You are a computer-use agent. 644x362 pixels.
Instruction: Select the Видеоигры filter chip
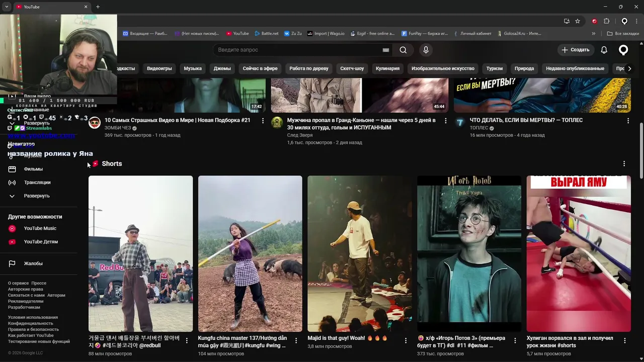click(x=159, y=68)
